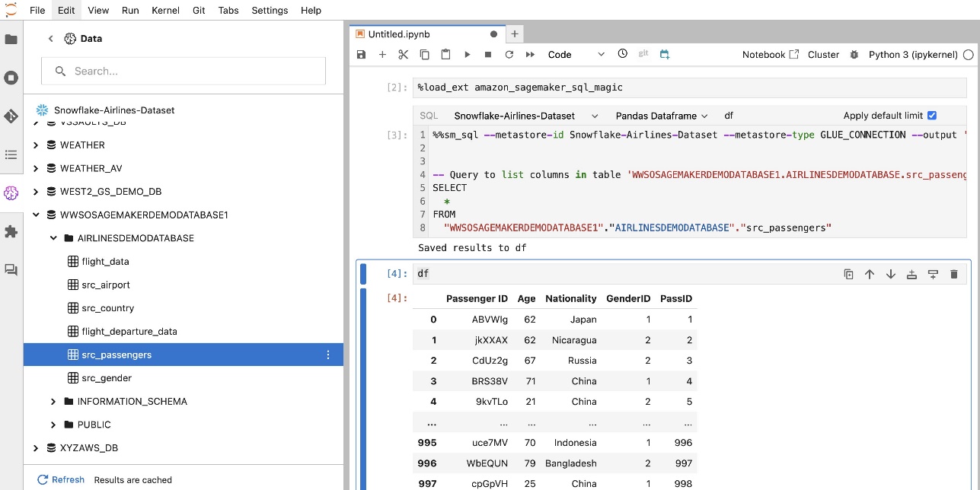Viewport: 980px width, 490px height.
Task: Open the File Browser sidebar panel
Action: [x=11, y=39]
